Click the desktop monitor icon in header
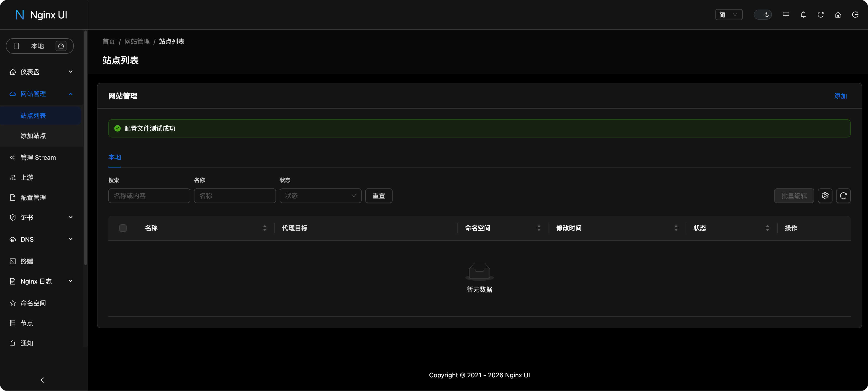Screen dimensions: 868x391 coord(786,15)
